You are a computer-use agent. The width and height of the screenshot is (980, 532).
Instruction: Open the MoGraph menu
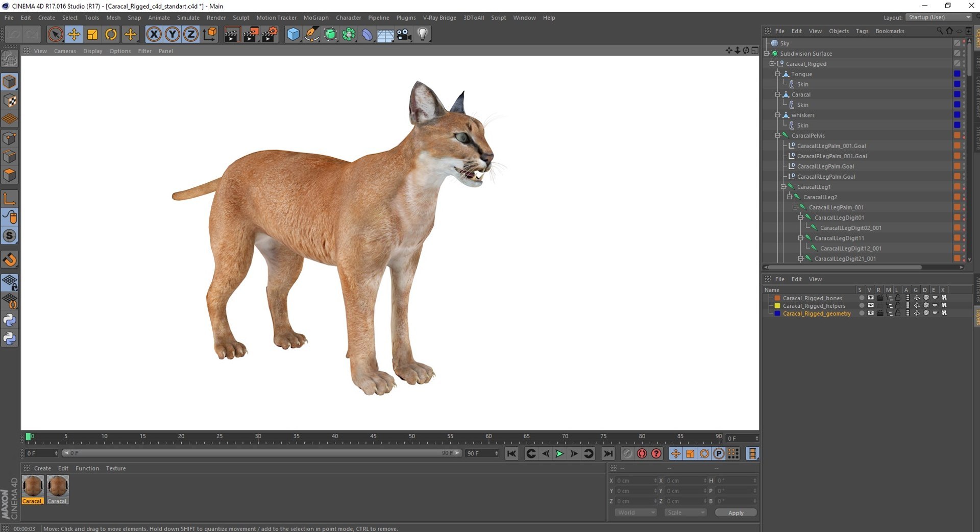point(316,17)
